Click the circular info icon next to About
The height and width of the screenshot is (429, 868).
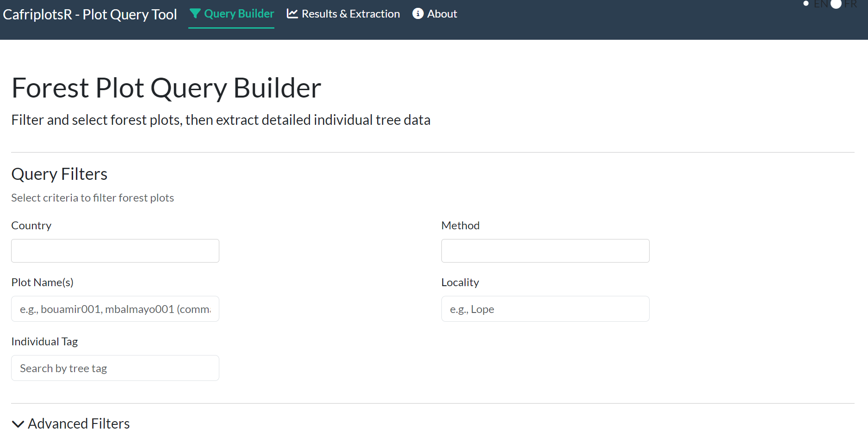pos(418,13)
